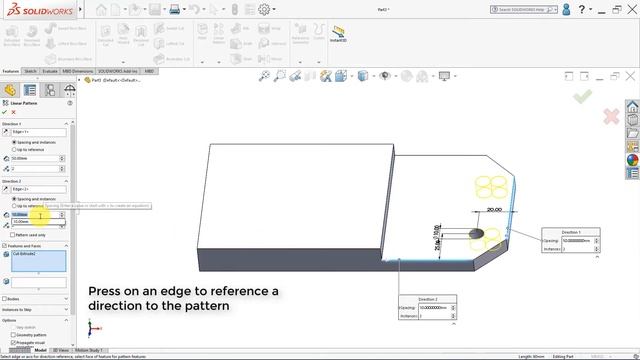The height and width of the screenshot is (360, 640).
Task: Open the Print dropdown arrow
Action: click(x=184, y=9)
